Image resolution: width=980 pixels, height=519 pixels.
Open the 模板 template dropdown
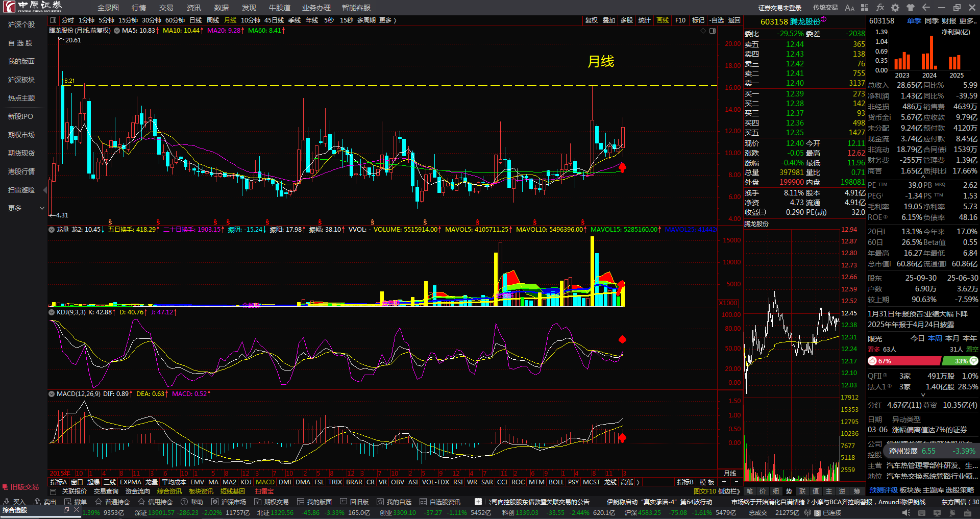(x=707, y=482)
